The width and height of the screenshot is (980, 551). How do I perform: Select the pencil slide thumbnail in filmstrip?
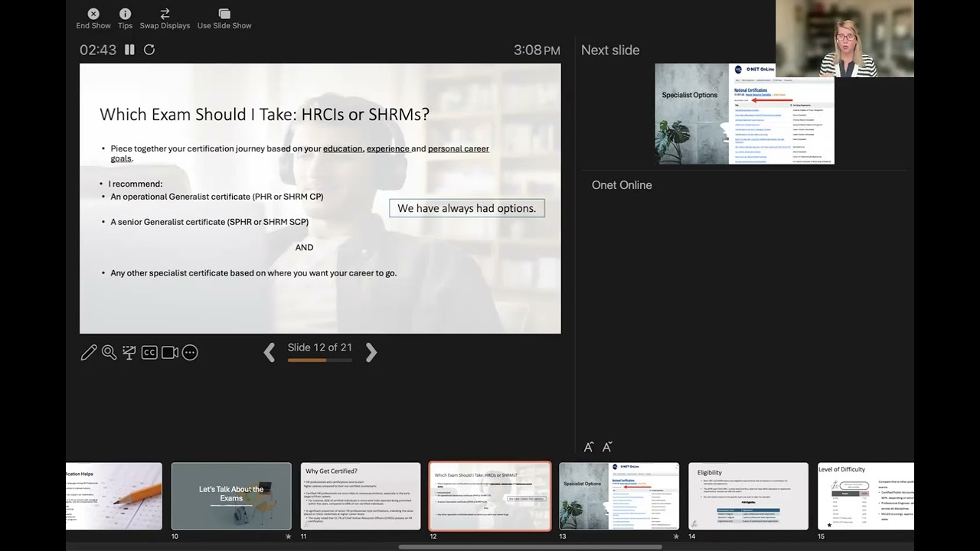click(114, 496)
